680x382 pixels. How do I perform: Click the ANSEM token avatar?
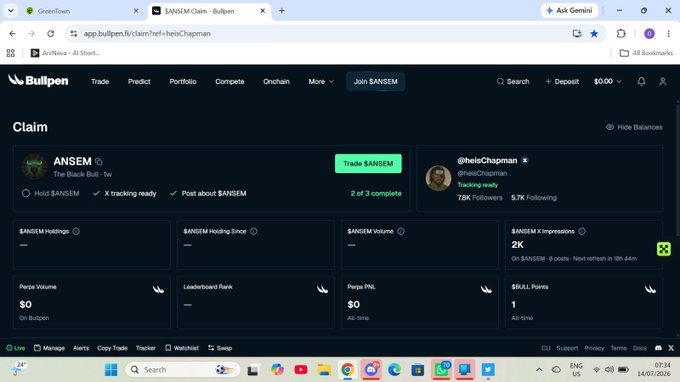pyautogui.click(x=34, y=167)
